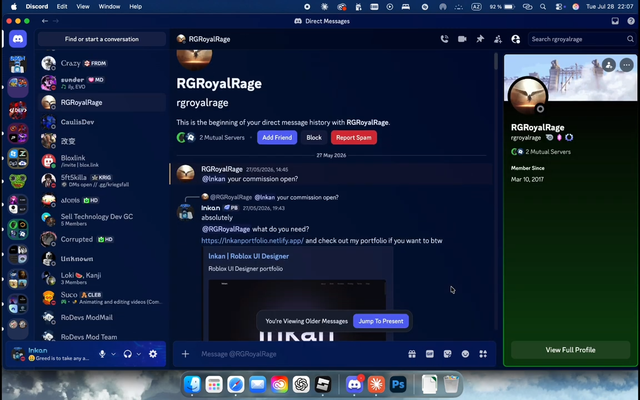Open Discord help question-mark icon
The height and width of the screenshot is (400, 640).
click(x=631, y=21)
